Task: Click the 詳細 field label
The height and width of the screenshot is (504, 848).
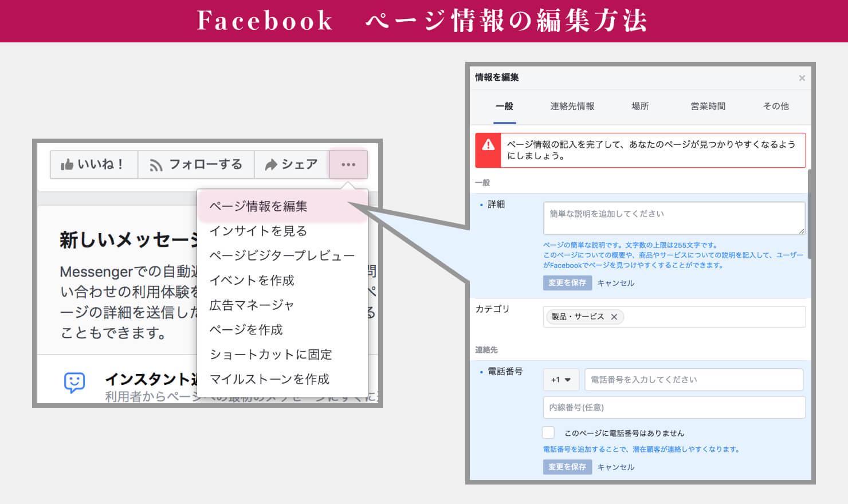Action: [x=496, y=204]
